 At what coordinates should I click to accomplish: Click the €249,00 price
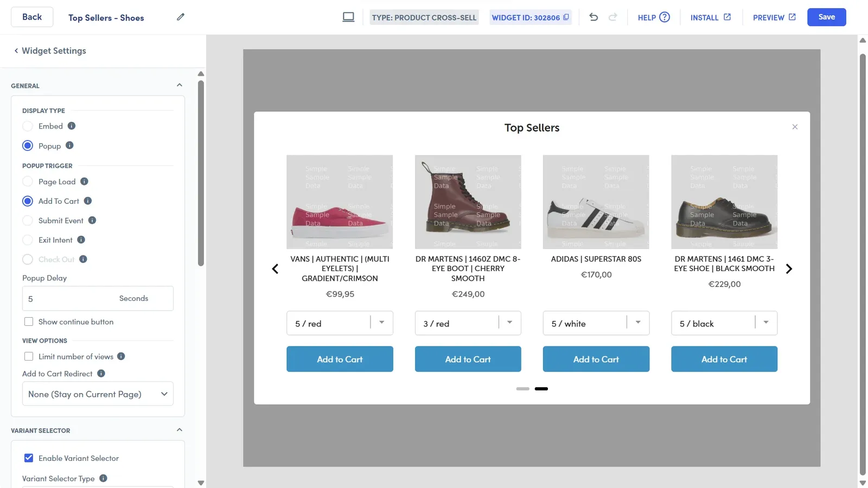(468, 294)
